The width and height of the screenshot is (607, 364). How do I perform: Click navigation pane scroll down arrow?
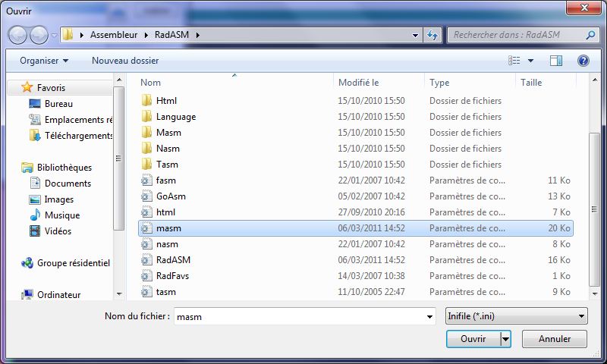point(119,294)
